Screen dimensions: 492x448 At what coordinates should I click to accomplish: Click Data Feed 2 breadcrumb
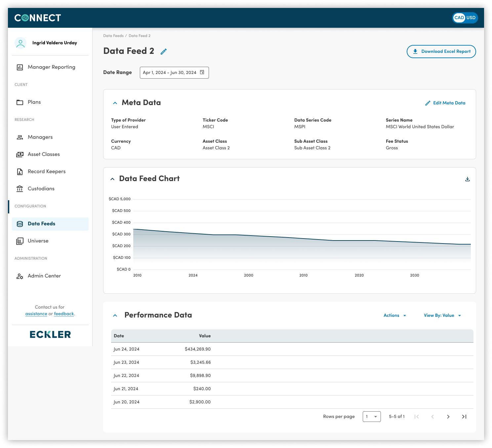[140, 36]
